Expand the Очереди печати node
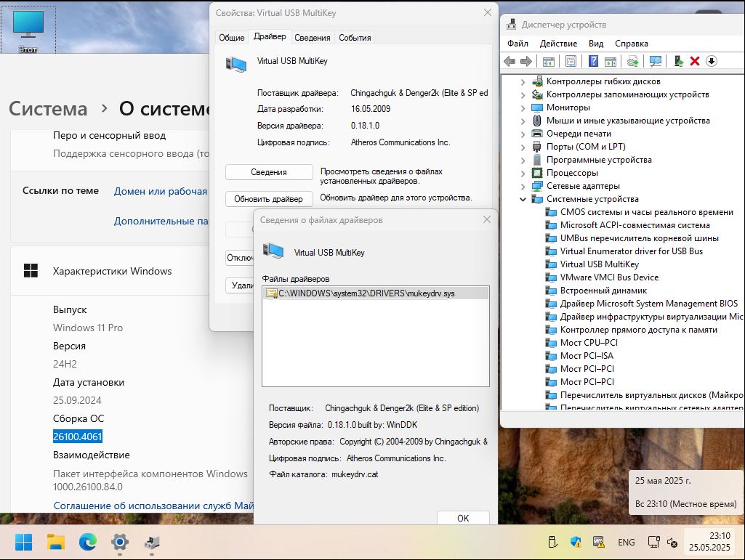The image size is (745, 560). (523, 134)
